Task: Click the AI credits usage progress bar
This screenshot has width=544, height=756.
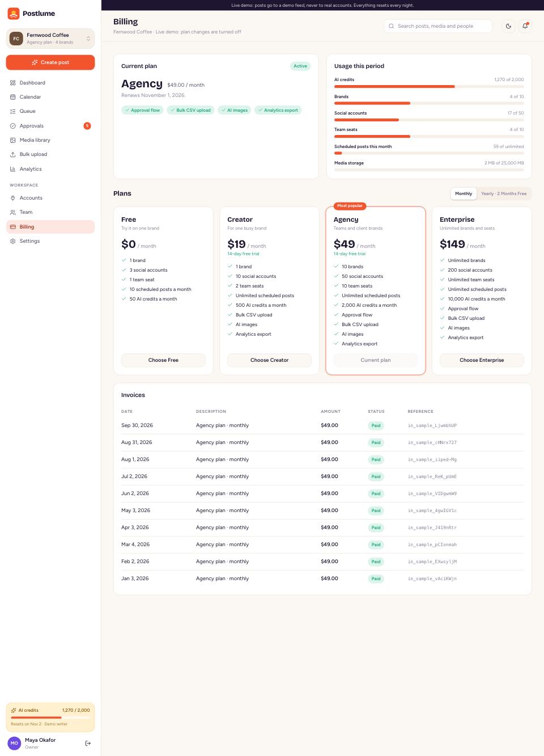Action: [429, 86]
